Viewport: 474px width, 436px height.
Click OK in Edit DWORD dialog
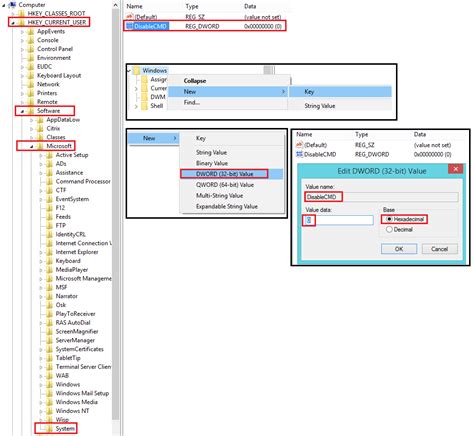pyautogui.click(x=399, y=249)
